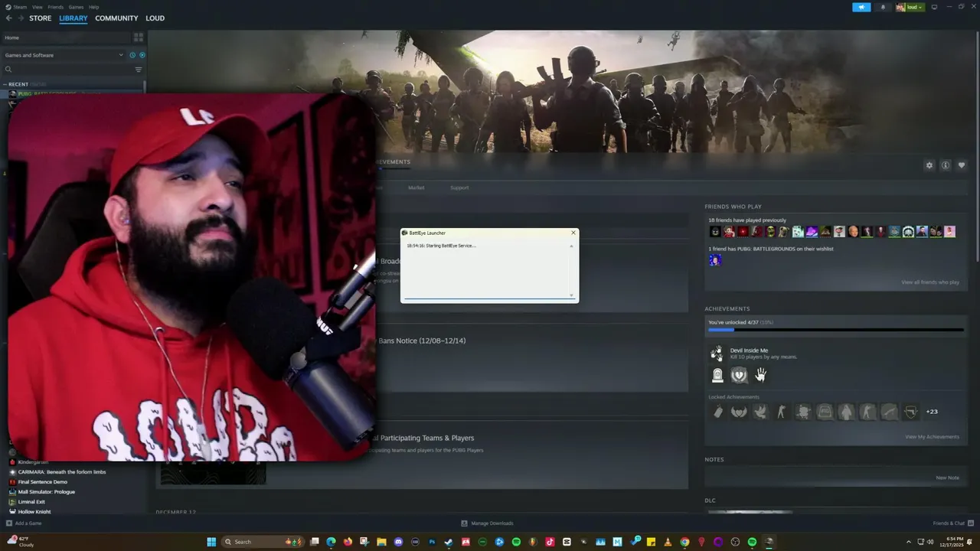
Task: Open Manage Downloads
Action: pyautogui.click(x=487, y=523)
